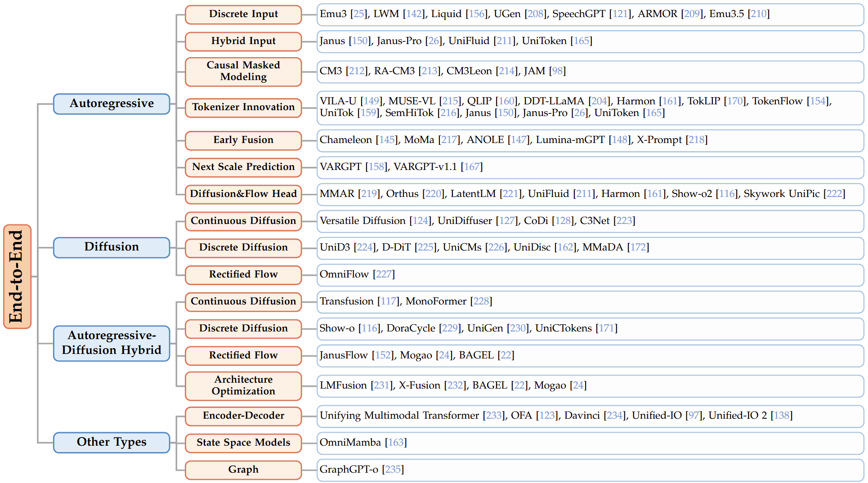Click the Architecture Optimization node
868x483 pixels.
click(243, 385)
